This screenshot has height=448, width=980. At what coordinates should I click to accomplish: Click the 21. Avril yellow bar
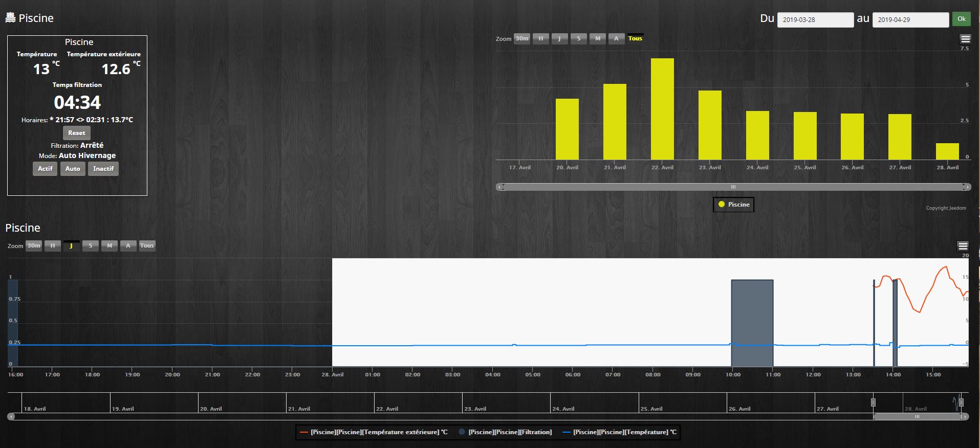[x=615, y=122]
